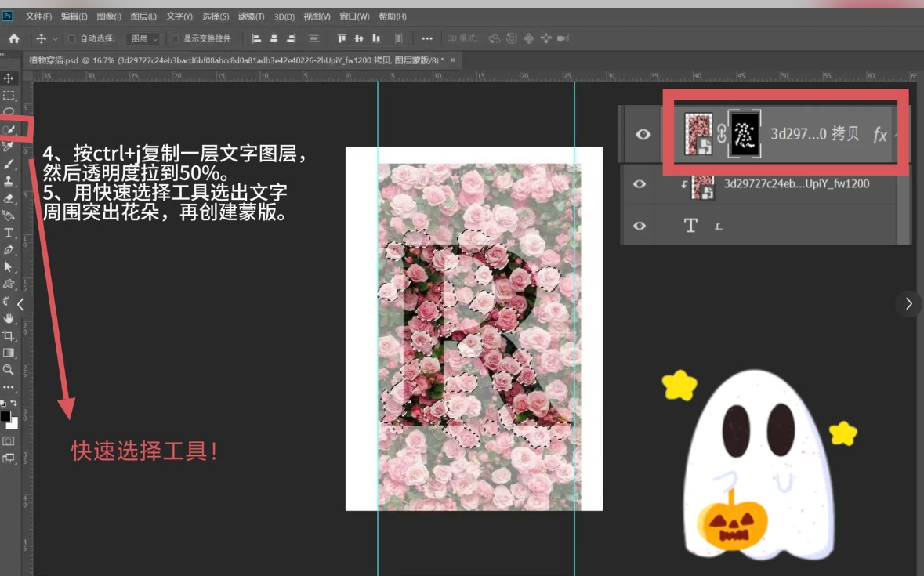Click the next slide arrow button
924x576 pixels.
tap(908, 303)
